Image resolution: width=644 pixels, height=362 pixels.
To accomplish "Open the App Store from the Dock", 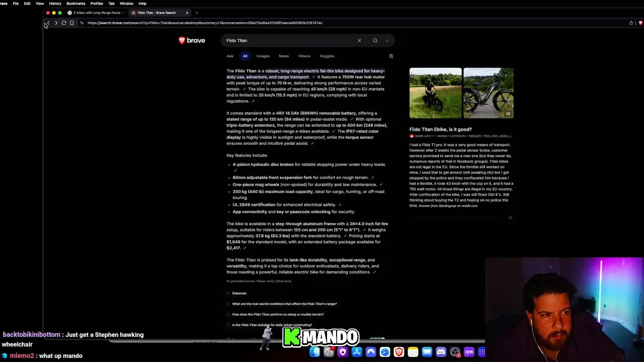I will click(x=357, y=352).
